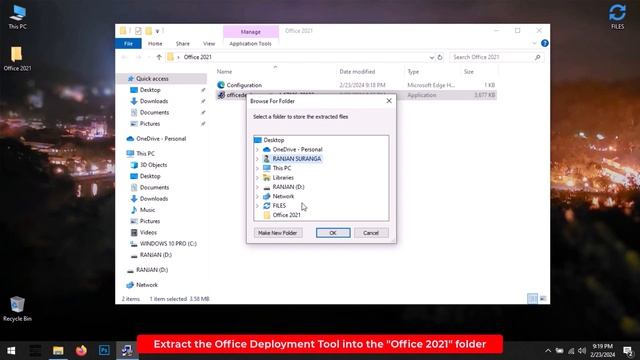The height and width of the screenshot is (360, 640).
Task: Click Make New Folder button
Action: [x=278, y=233]
